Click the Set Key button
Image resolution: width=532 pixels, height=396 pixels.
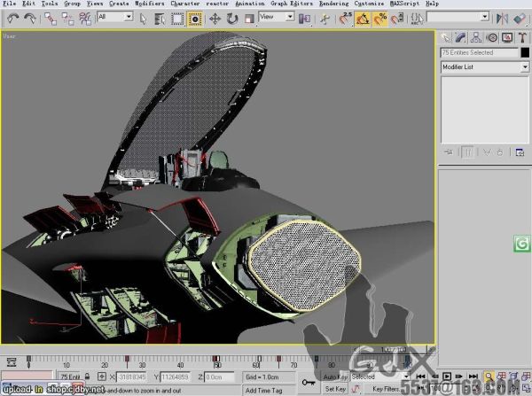point(335,389)
